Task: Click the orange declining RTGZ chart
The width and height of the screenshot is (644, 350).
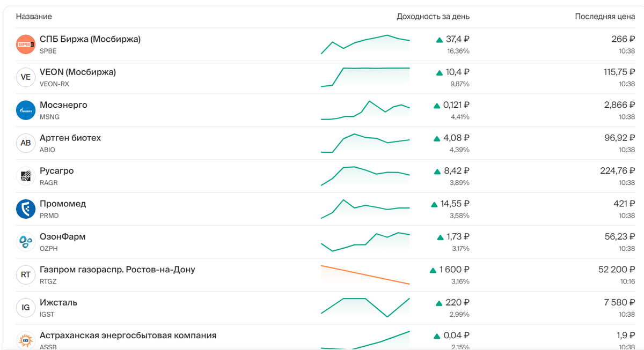Action: tap(365, 274)
